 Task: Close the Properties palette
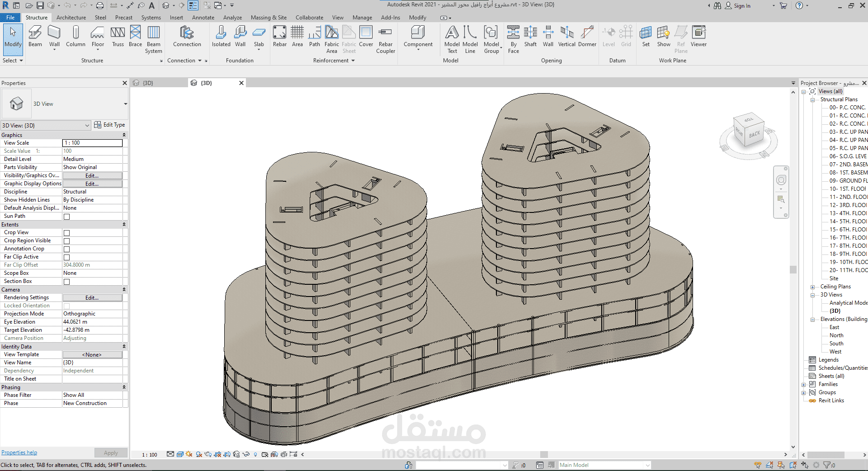[x=125, y=83]
